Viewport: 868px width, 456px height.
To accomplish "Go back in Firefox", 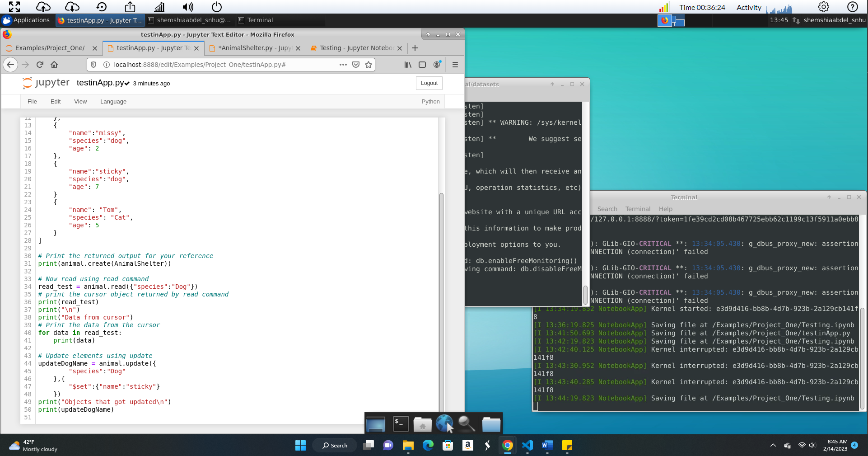I will (x=10, y=65).
